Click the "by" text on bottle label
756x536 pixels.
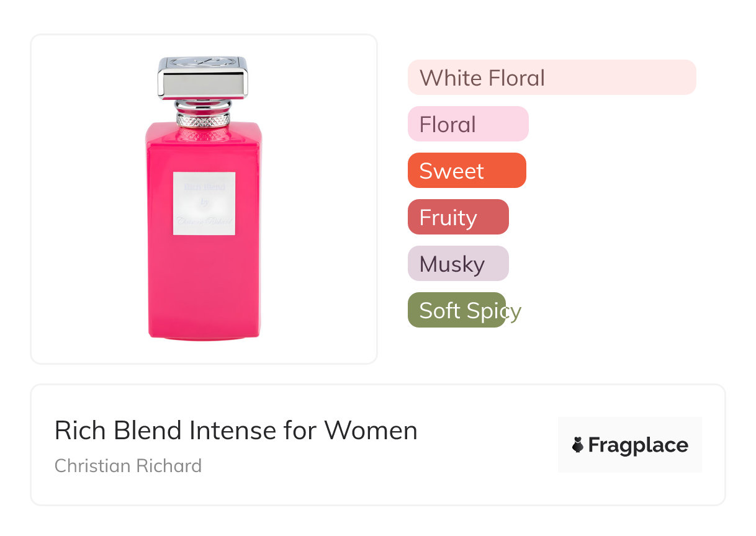click(x=204, y=203)
